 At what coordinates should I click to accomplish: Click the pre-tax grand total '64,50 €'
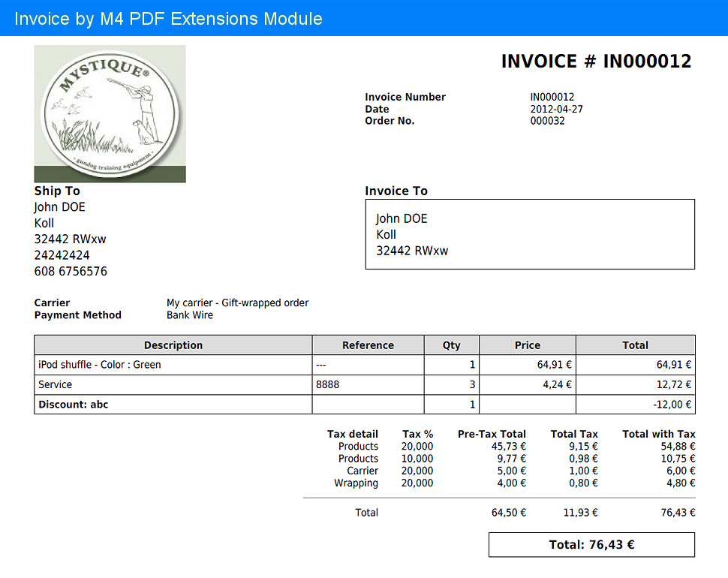point(509,513)
